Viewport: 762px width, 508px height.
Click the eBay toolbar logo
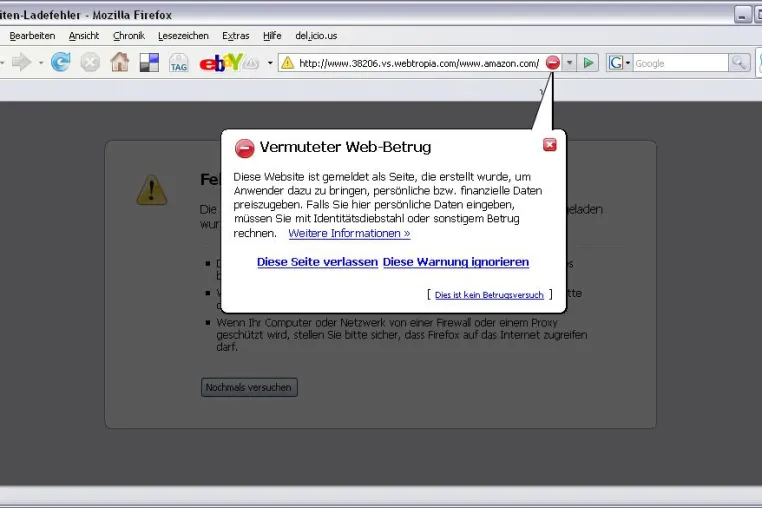(x=221, y=63)
